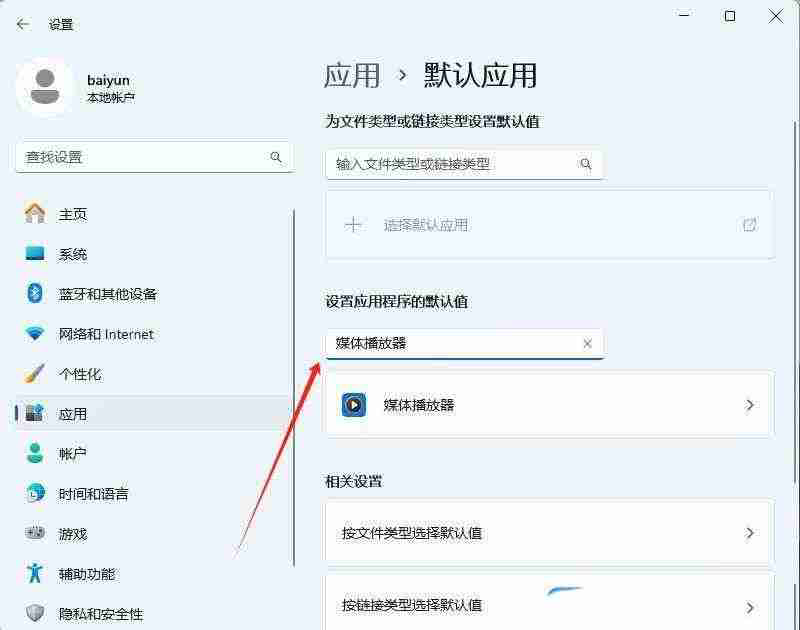Open 按链接类型选择默认值 setting

pyautogui.click(x=549, y=602)
